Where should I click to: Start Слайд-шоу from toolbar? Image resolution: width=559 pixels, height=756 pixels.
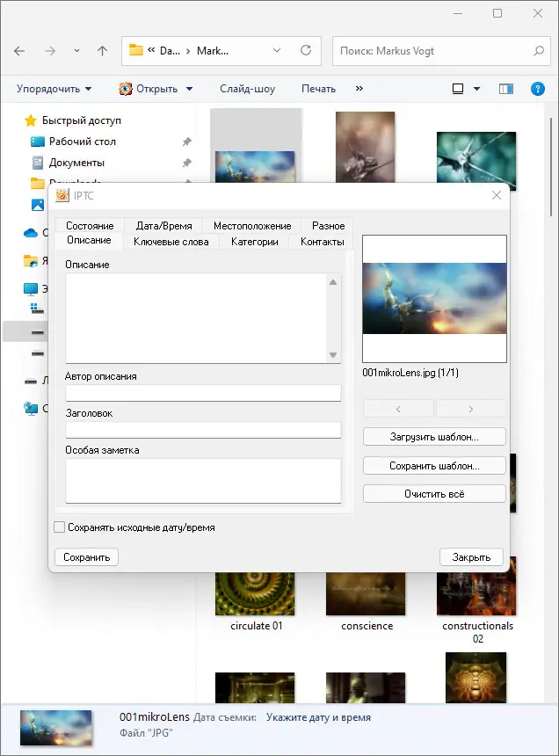coord(247,89)
